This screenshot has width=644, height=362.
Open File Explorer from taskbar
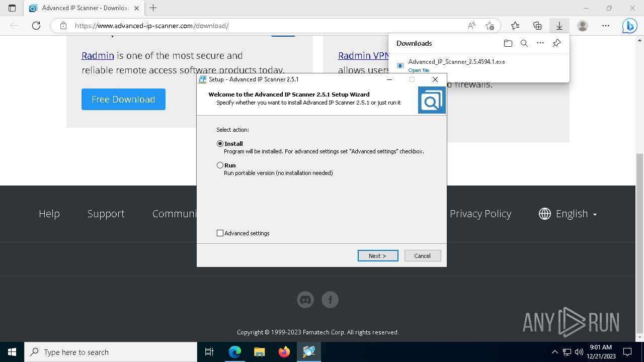260,352
